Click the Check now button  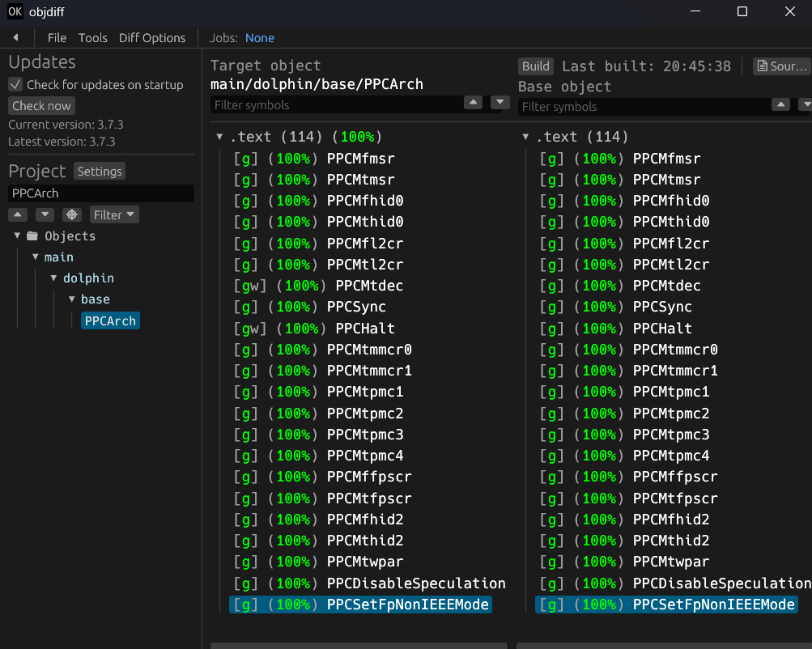(x=41, y=105)
